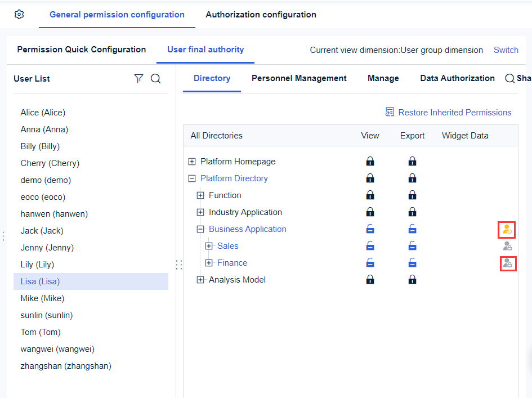
Task: Click Restore Inherited Permissions link
Action: (454, 112)
